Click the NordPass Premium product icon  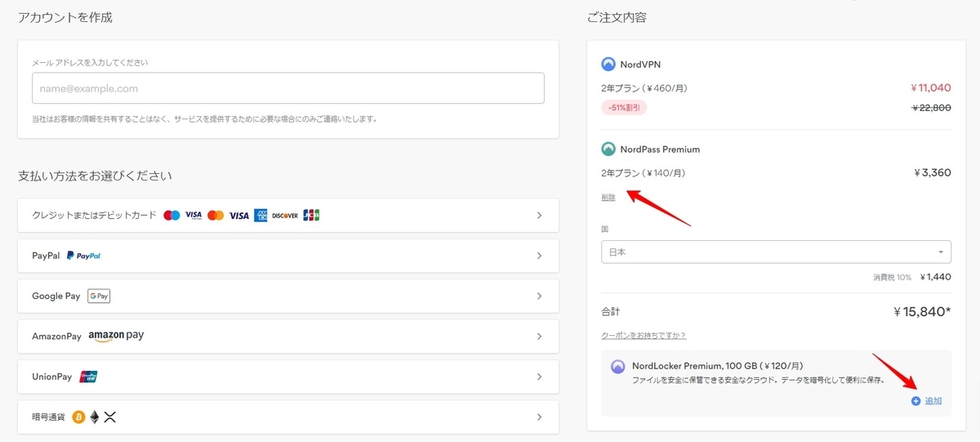click(x=608, y=150)
